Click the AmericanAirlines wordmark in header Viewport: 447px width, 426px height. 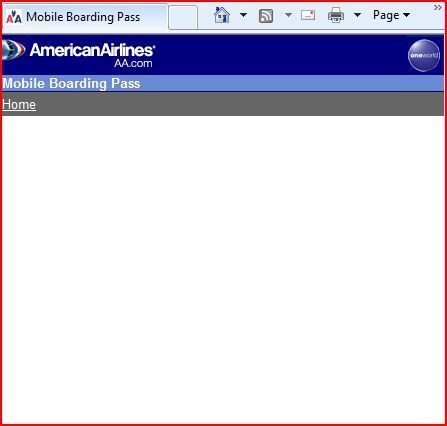pos(93,50)
